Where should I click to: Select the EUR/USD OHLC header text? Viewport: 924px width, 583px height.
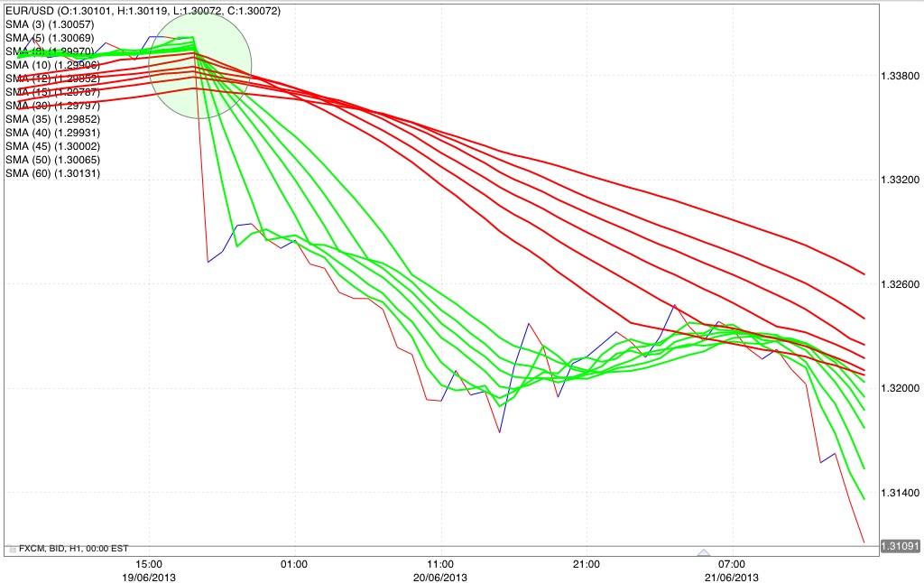[x=143, y=11]
